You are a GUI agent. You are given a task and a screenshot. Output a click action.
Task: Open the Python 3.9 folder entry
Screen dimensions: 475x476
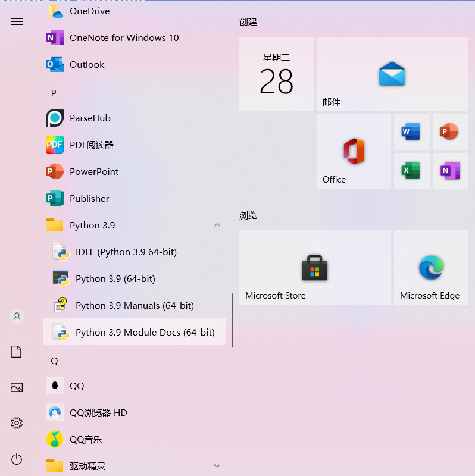(135, 225)
